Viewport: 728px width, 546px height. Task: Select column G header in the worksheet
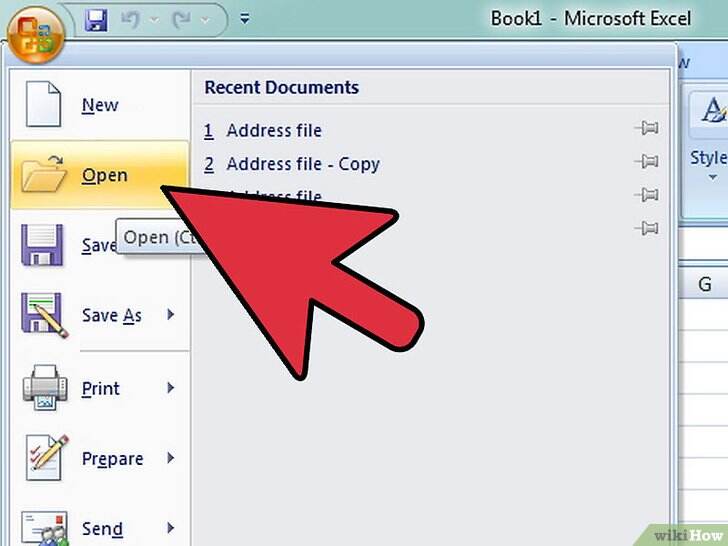pyautogui.click(x=704, y=284)
